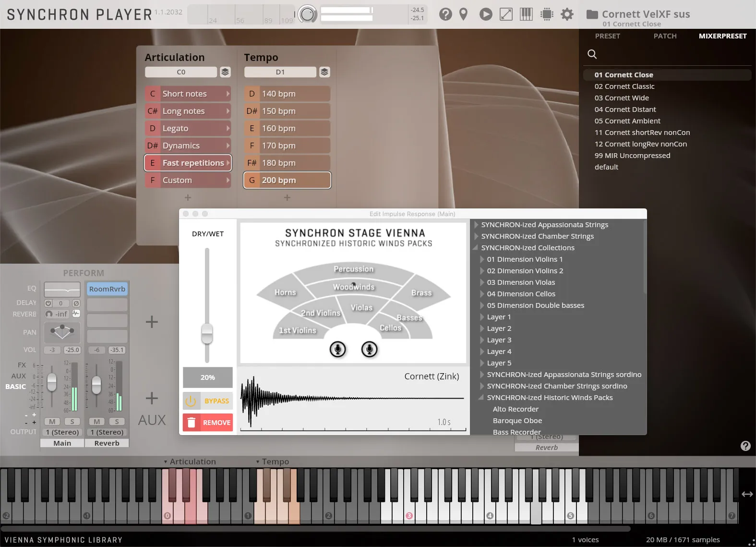
Task: Click the RoomRvrb effect slot
Action: click(x=107, y=289)
